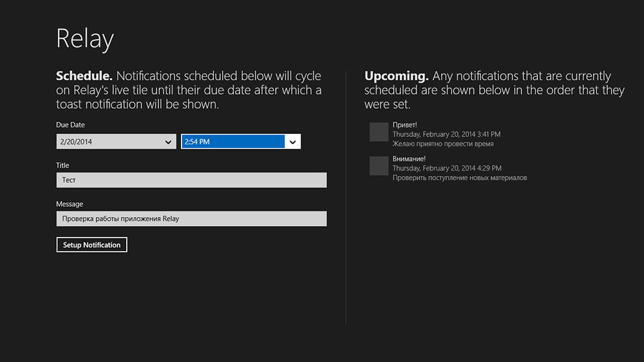This screenshot has width=644, height=362.
Task: Select message Желаю приятно провести время
Action: (x=443, y=144)
